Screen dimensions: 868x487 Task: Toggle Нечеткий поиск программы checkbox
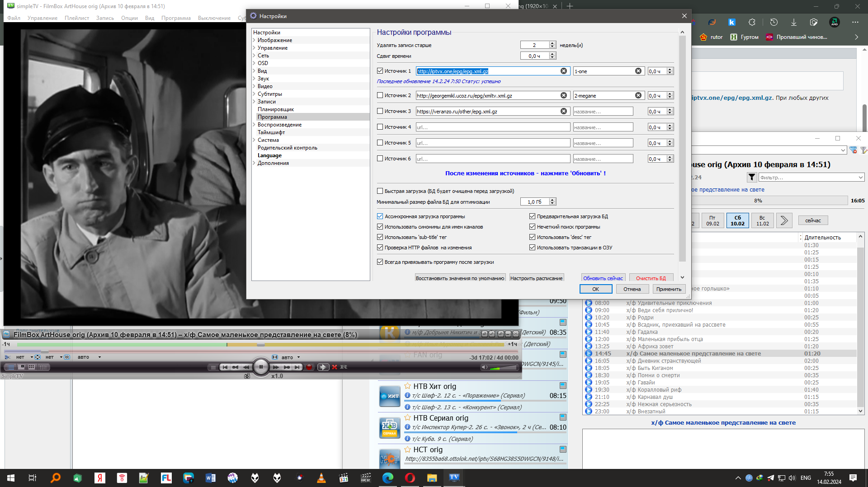coord(533,227)
